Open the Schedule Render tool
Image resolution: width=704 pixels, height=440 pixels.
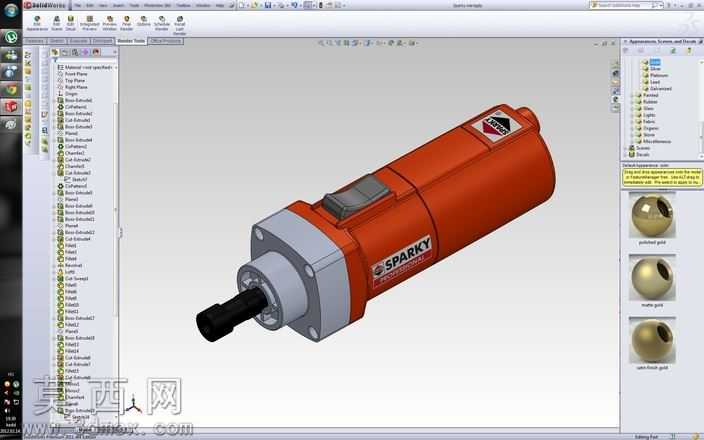tap(162, 23)
